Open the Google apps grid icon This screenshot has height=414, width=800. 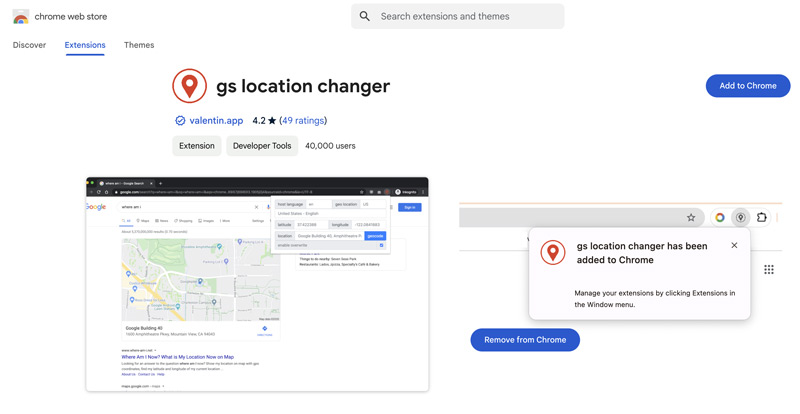[769, 270]
